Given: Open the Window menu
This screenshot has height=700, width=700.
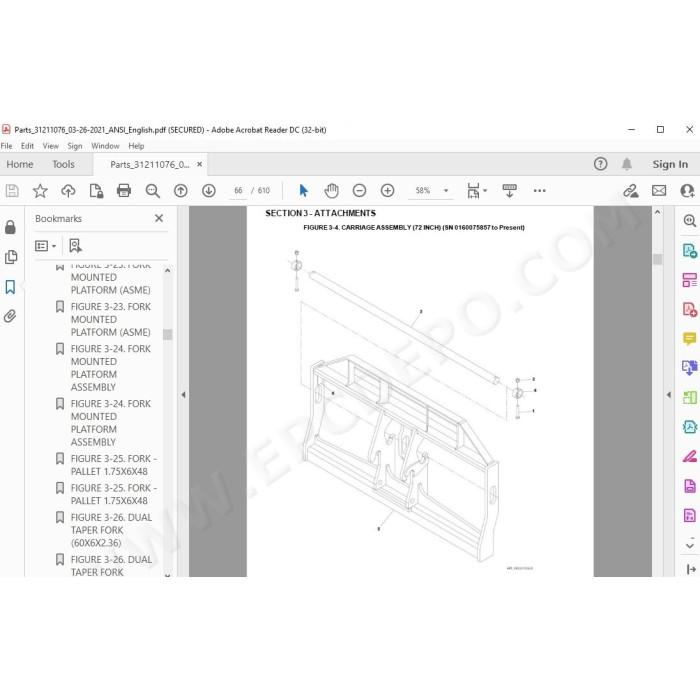Looking at the screenshot, I should pos(105,146).
